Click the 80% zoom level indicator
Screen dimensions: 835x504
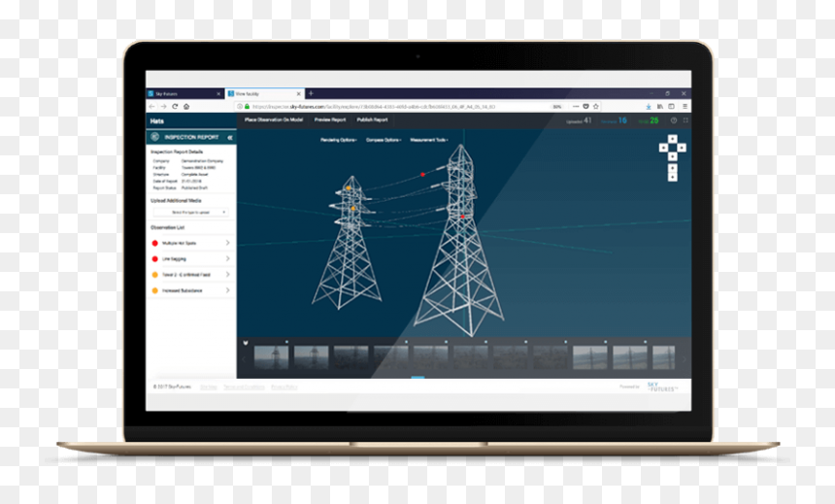click(x=557, y=107)
